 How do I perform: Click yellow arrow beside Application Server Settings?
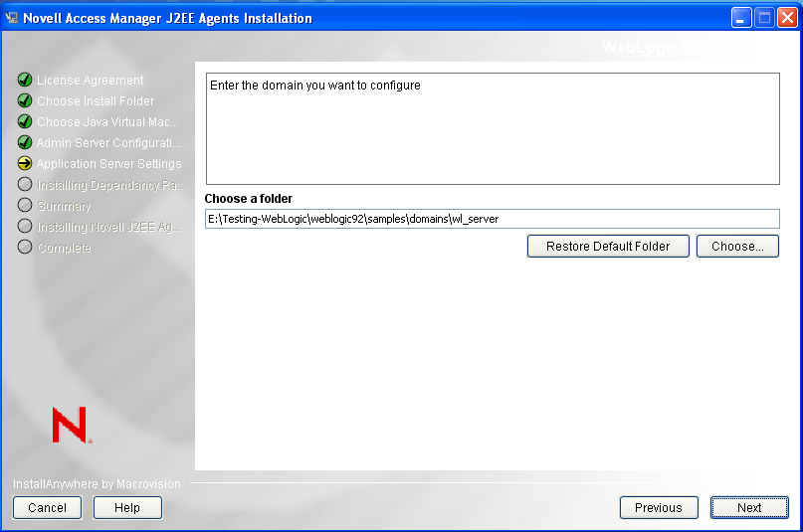[25, 164]
